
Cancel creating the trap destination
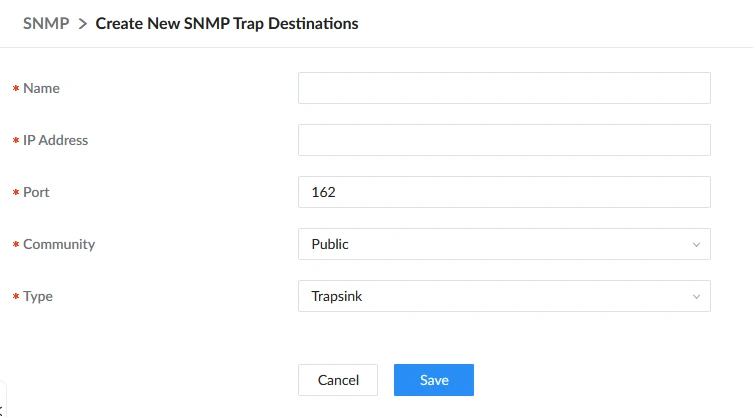pyautogui.click(x=338, y=380)
